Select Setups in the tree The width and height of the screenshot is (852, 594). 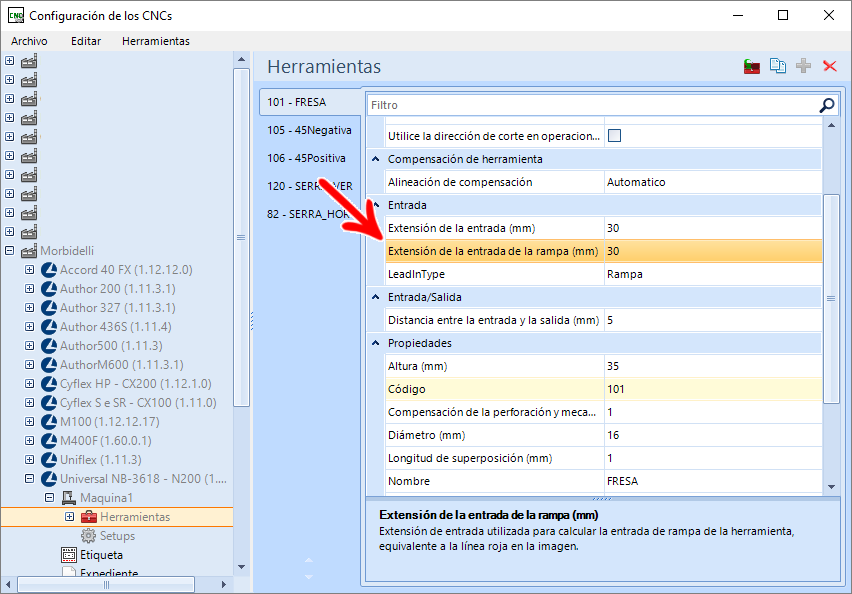117,536
